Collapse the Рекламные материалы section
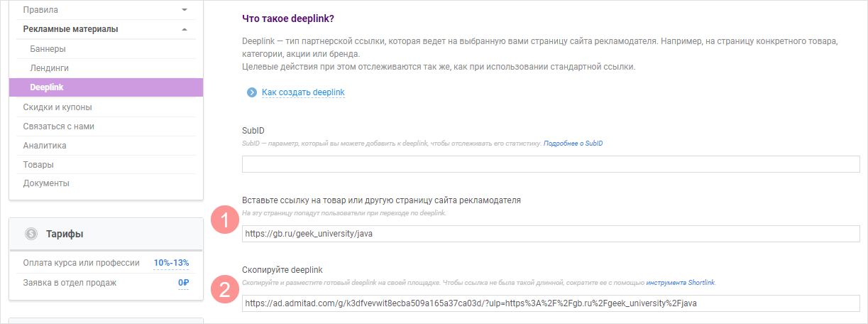This screenshot has height=324, width=868. click(185, 29)
